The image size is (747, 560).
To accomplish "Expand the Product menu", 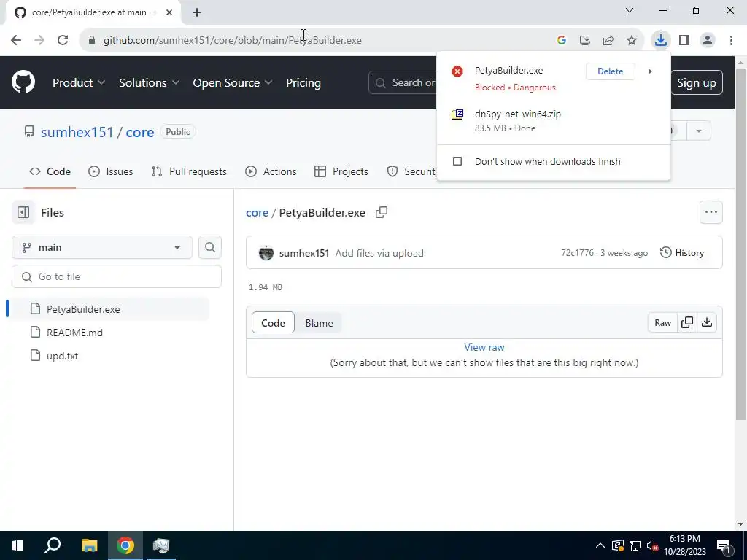I will [79, 83].
